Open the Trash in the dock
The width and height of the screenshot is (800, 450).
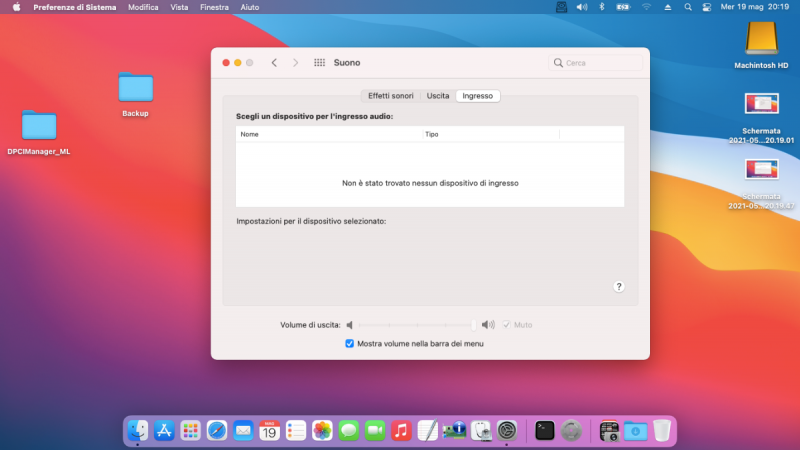coord(661,430)
